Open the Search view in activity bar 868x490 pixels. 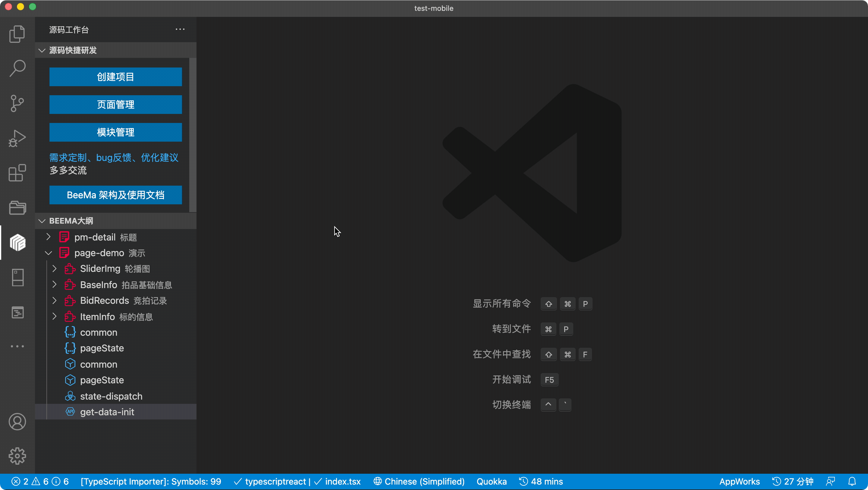pyautogui.click(x=17, y=68)
